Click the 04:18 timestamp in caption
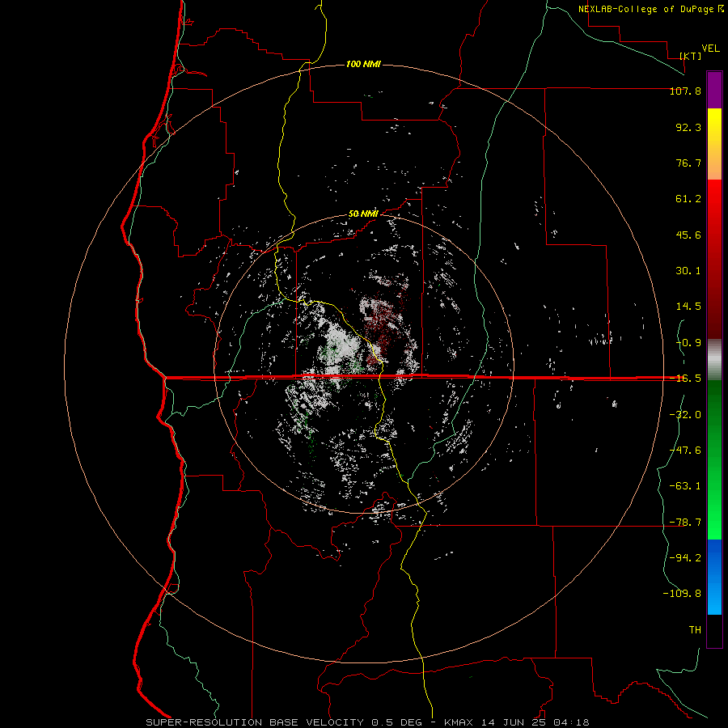 point(573,722)
